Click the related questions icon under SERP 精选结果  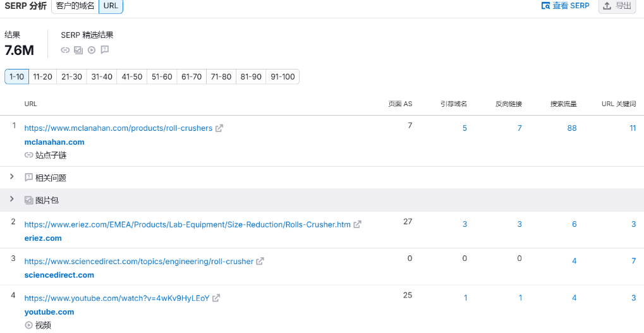(105, 50)
